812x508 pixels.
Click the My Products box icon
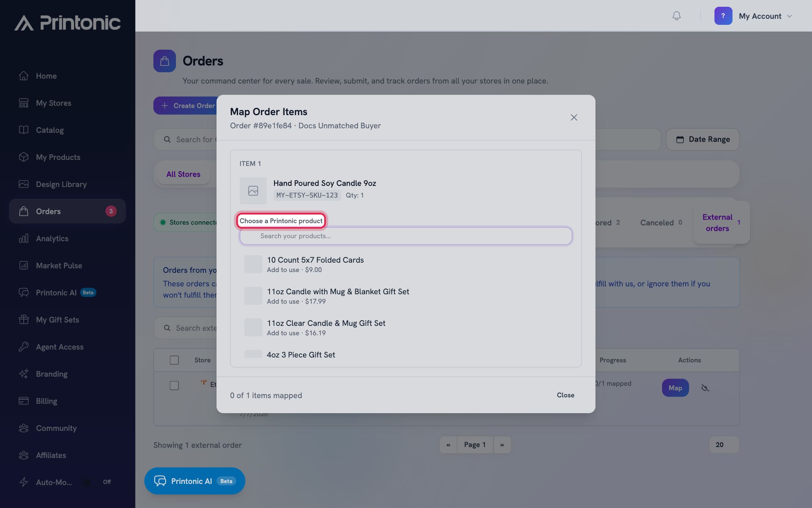[x=24, y=157]
